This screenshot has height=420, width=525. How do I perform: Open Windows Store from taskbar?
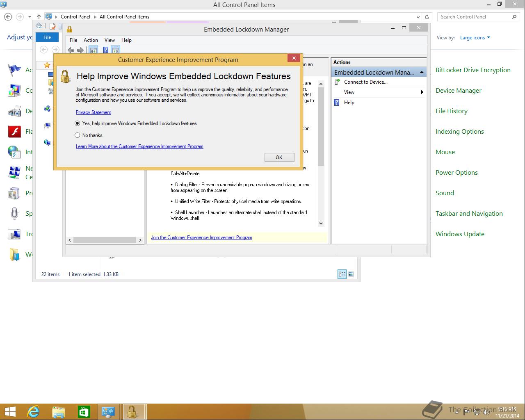[84, 412]
